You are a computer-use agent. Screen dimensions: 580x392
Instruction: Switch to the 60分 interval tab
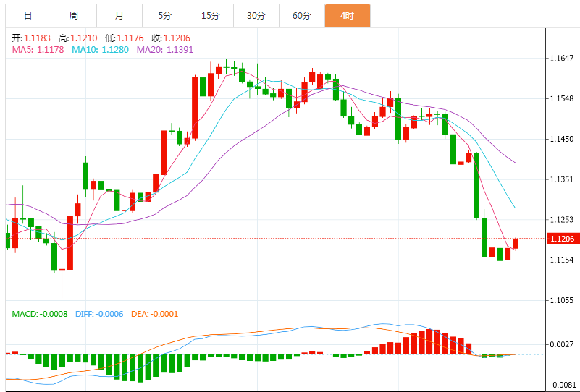(x=302, y=15)
